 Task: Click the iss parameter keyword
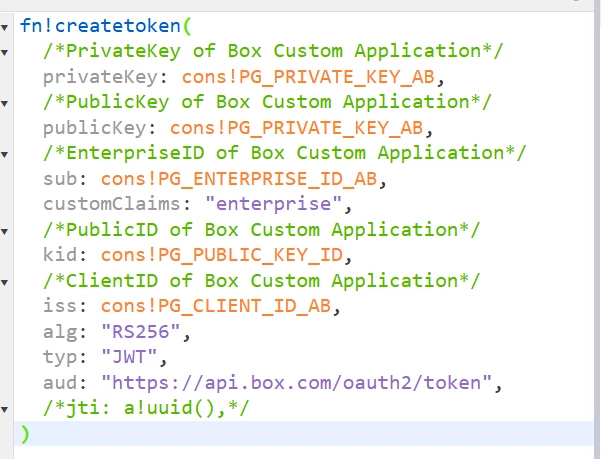click(x=60, y=306)
